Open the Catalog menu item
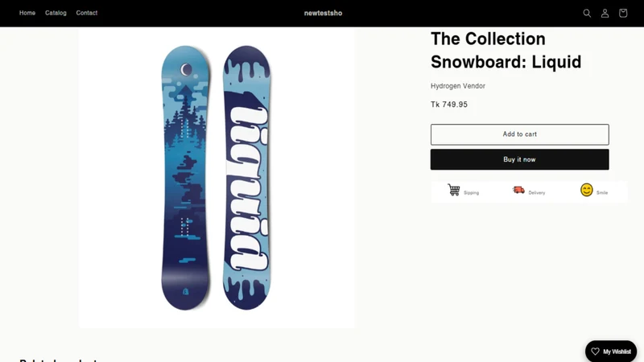This screenshot has width=644, height=362. coord(56,13)
